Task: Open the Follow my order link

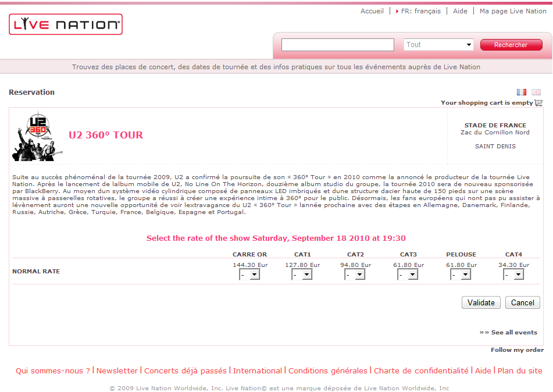Action: (517, 350)
